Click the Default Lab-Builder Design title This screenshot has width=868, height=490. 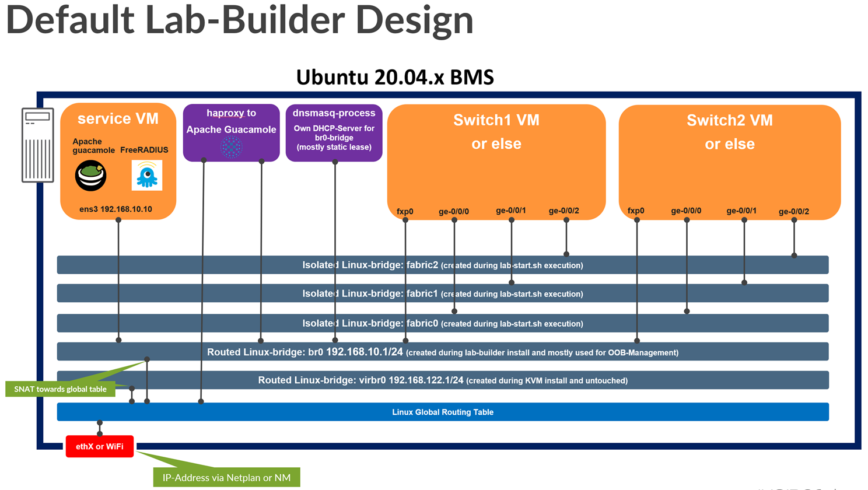click(239, 20)
